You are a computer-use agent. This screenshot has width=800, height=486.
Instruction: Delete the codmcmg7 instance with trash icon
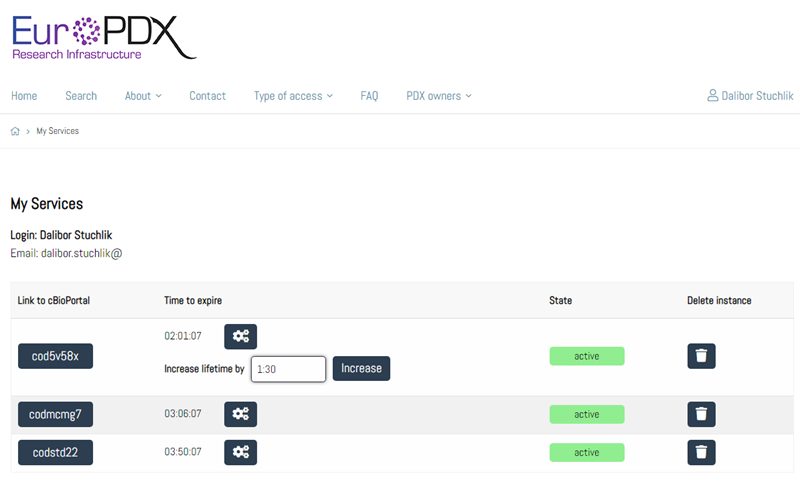click(701, 414)
